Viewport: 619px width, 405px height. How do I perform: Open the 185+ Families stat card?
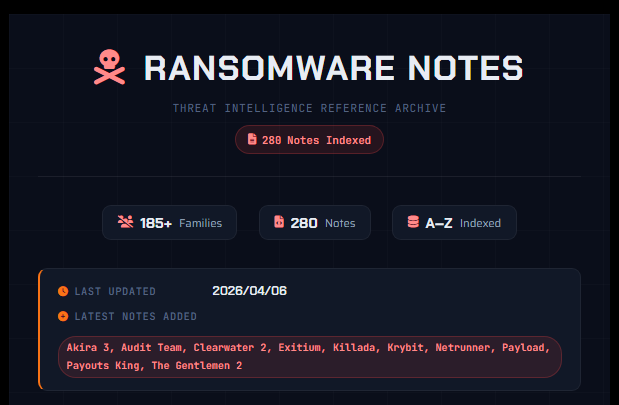point(169,222)
